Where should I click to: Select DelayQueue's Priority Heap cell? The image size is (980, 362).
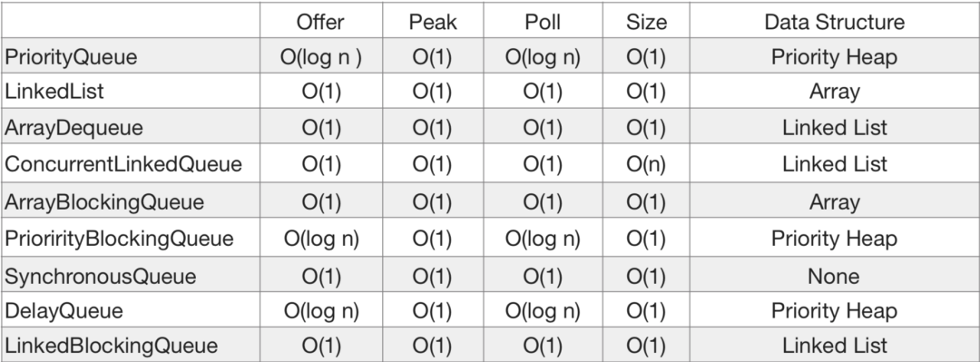point(835,310)
